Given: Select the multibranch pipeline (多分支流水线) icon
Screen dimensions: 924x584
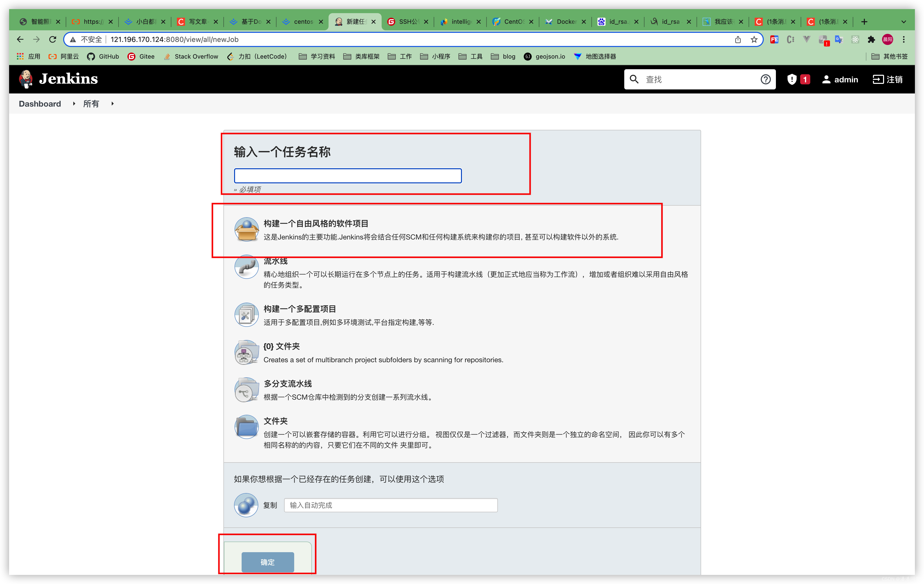Looking at the screenshot, I should [x=246, y=390].
